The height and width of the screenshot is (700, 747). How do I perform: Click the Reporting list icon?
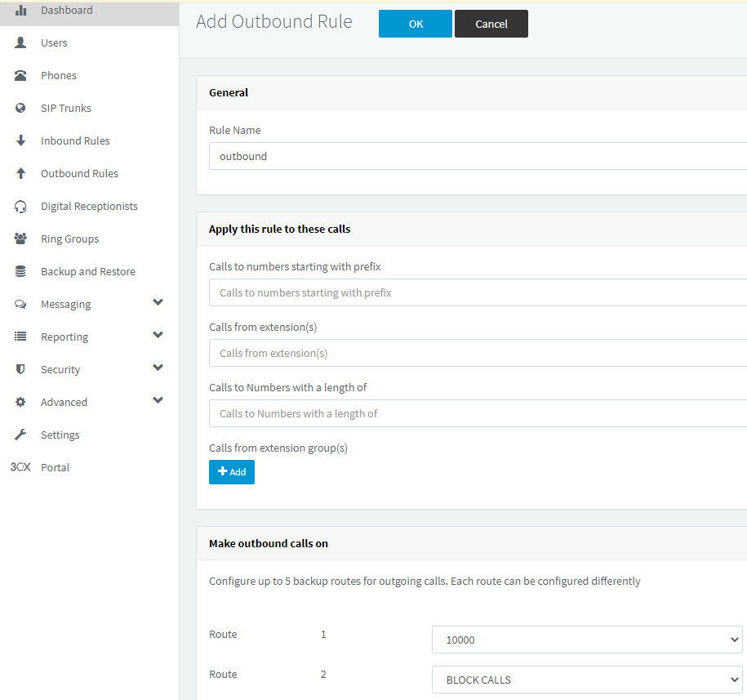coord(20,337)
